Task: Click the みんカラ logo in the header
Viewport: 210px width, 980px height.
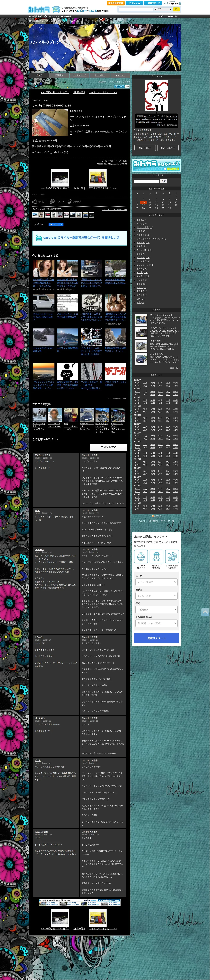Action: click(39, 9)
